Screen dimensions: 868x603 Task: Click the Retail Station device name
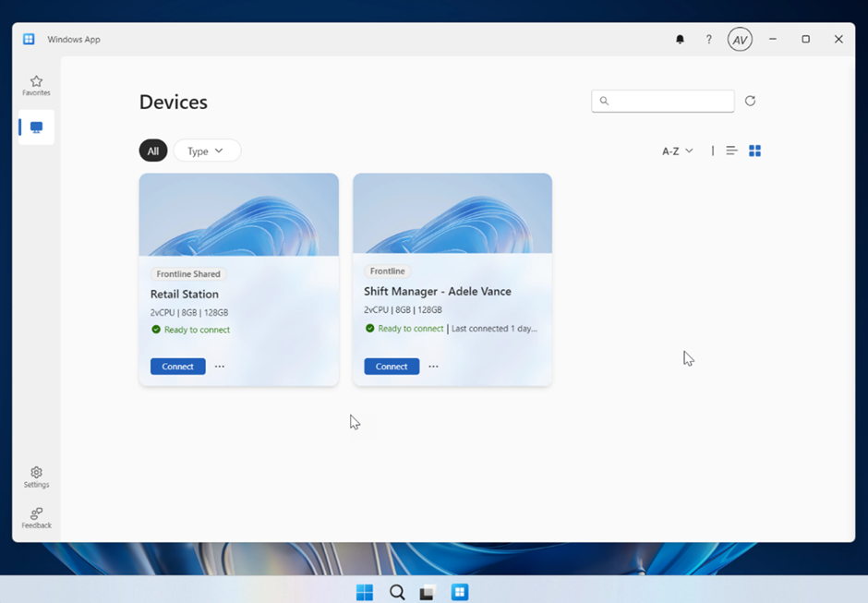[185, 294]
